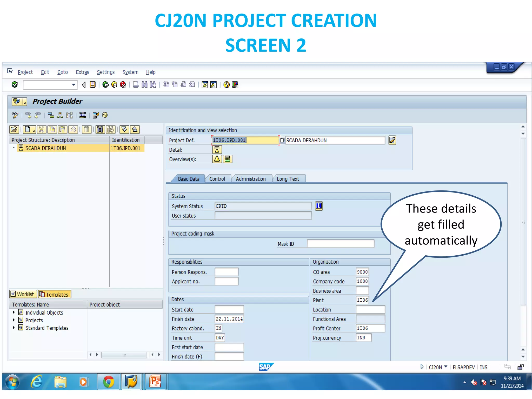Open the long text editor icon beside SCADA DERAHDUN
Image resolution: width=532 pixels, height=399 pixels.
(392, 140)
